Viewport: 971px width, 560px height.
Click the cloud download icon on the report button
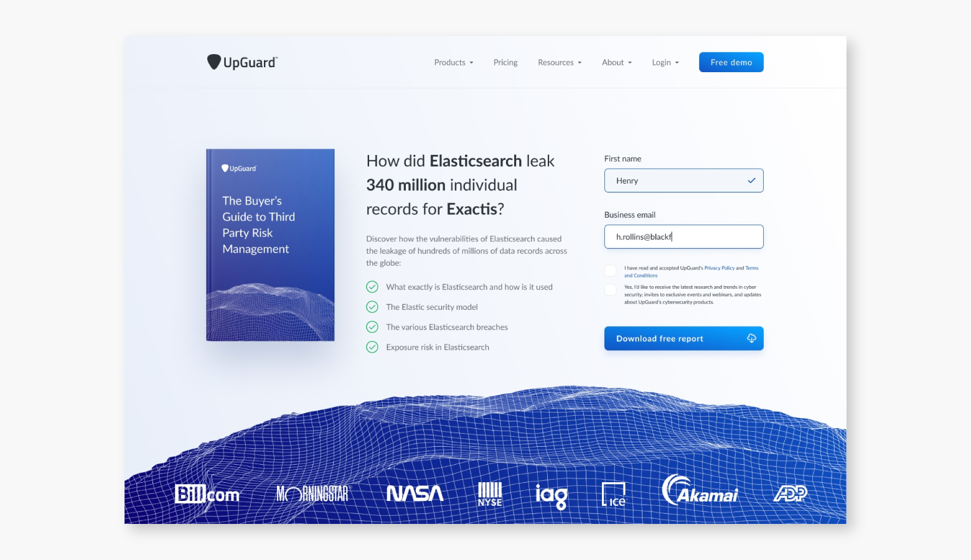click(751, 338)
